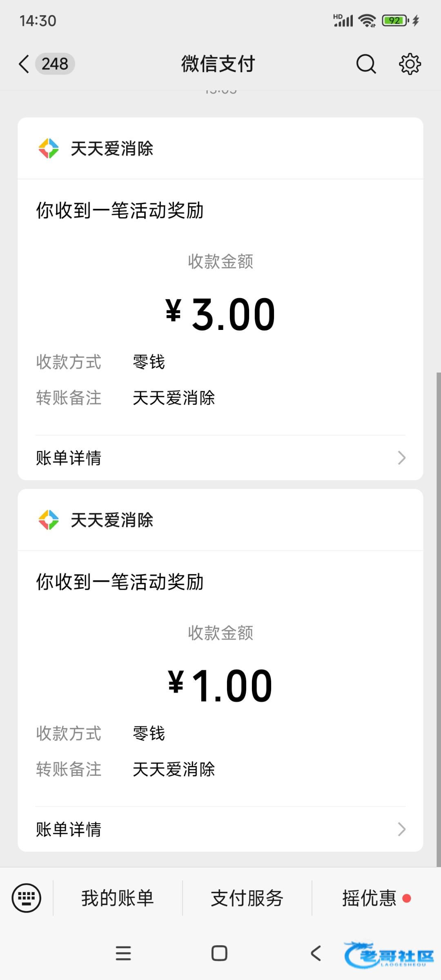Tap the icon in the ¥1.00 card header
441x980 pixels.
coord(49,520)
